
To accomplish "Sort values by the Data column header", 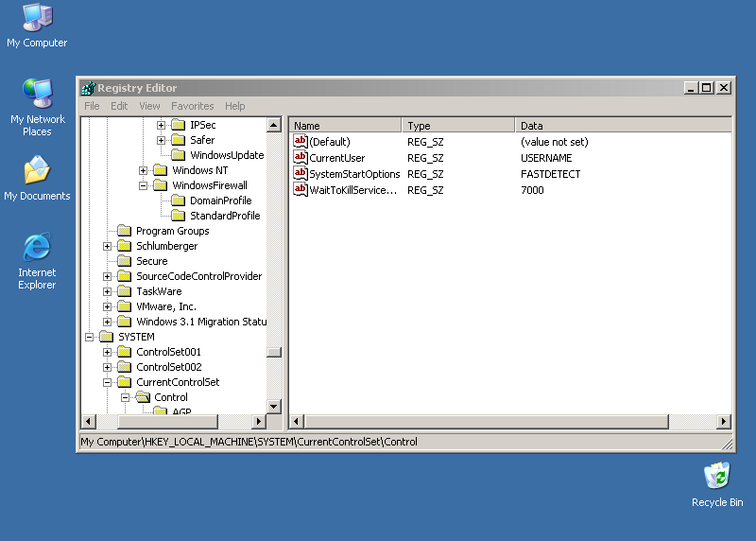I will tap(623, 126).
